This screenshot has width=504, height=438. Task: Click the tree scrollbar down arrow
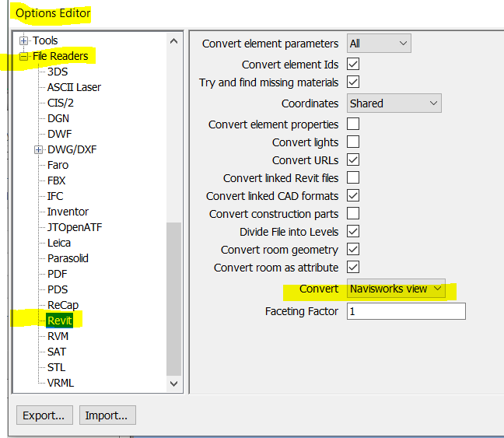tap(174, 383)
